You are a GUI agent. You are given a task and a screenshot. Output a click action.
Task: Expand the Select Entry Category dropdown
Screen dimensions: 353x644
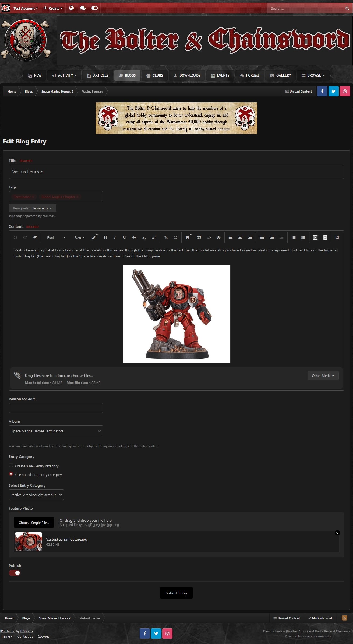[x=36, y=495]
